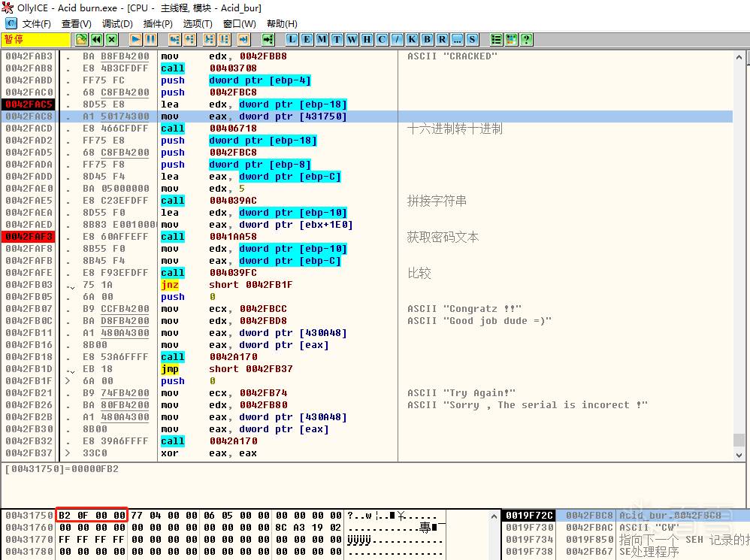Click the help question mark icon

pos(526,40)
